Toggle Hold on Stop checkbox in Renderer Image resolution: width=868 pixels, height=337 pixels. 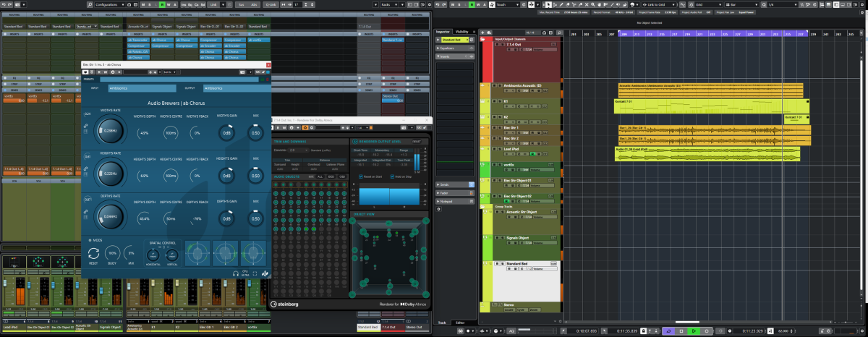[392, 176]
